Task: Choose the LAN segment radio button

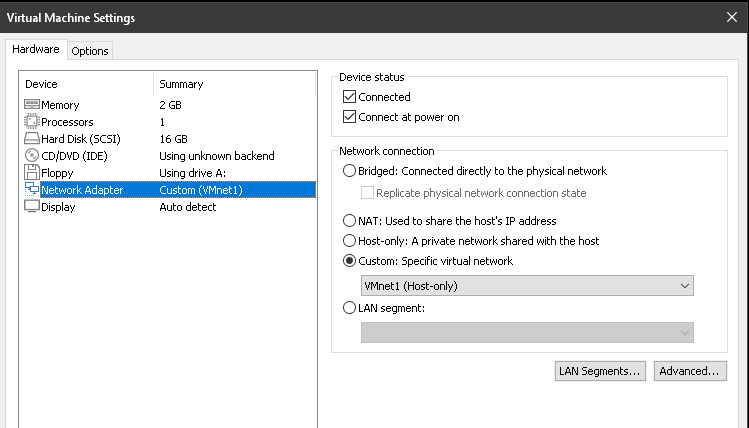Action: click(x=349, y=308)
